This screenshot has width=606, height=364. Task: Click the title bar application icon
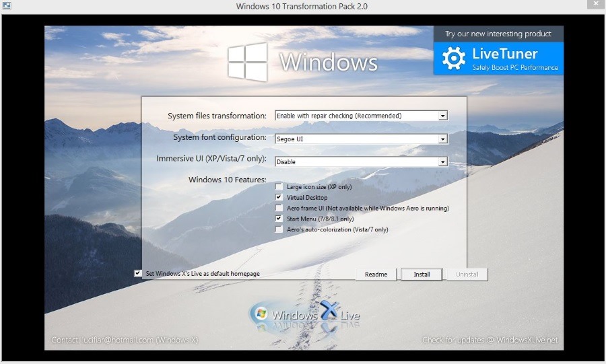pyautogui.click(x=7, y=5)
